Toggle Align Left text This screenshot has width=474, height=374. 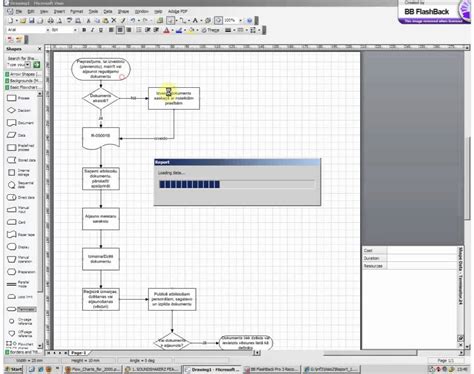111,30
